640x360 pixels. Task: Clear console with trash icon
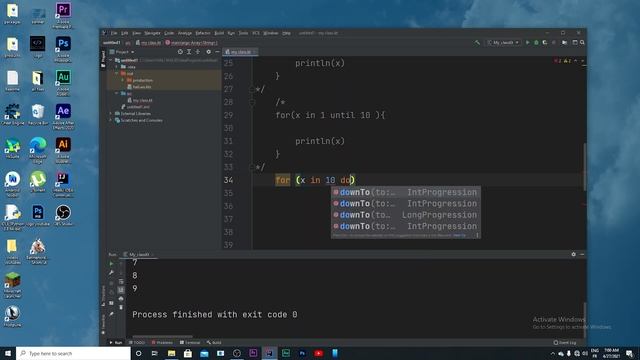121,307
